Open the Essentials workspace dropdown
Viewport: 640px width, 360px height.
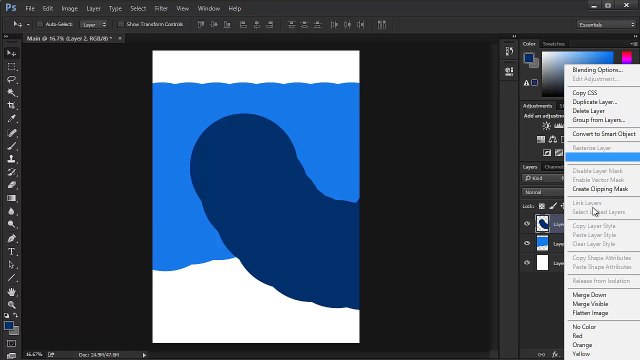[606, 24]
